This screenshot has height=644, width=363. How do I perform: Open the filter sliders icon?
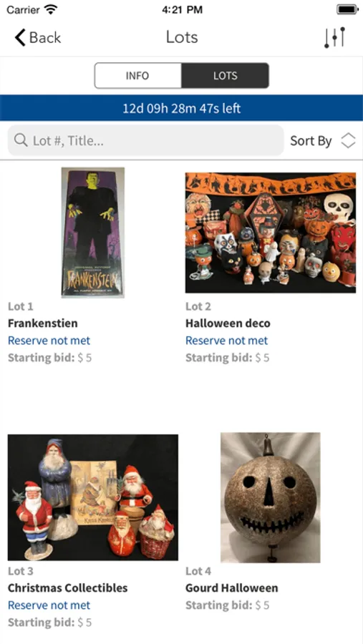[334, 37]
